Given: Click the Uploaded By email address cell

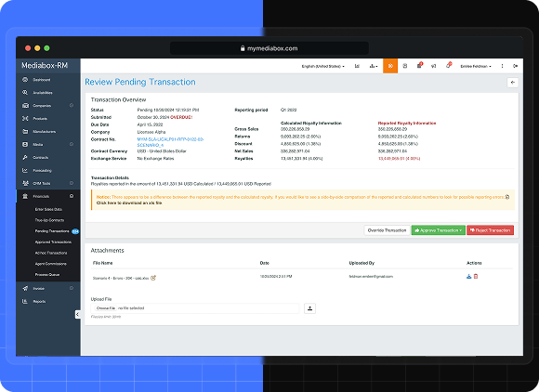Looking at the screenshot, I should click(x=371, y=276).
